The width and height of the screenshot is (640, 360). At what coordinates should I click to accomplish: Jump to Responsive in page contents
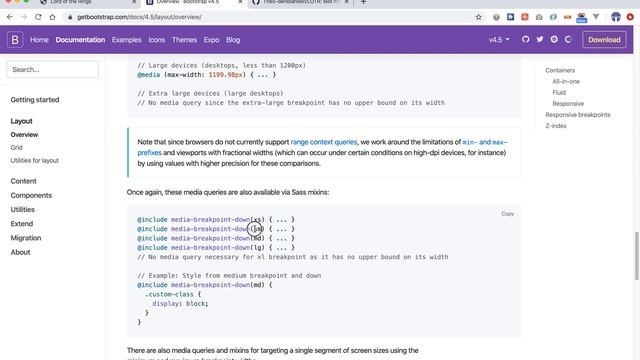click(x=568, y=104)
